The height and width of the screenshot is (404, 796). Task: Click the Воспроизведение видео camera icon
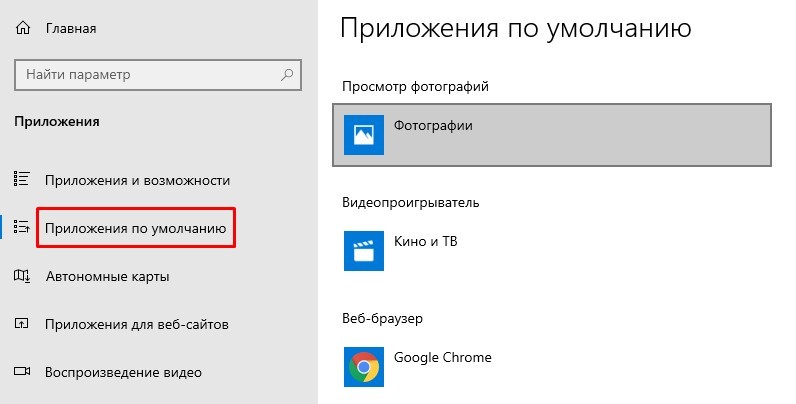(x=22, y=372)
